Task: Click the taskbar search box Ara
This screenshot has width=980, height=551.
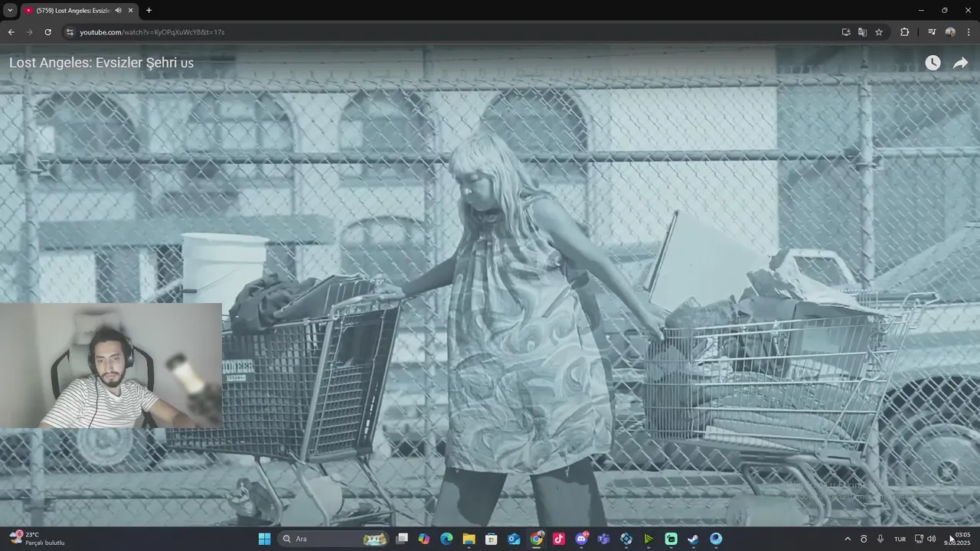Action: [x=332, y=539]
